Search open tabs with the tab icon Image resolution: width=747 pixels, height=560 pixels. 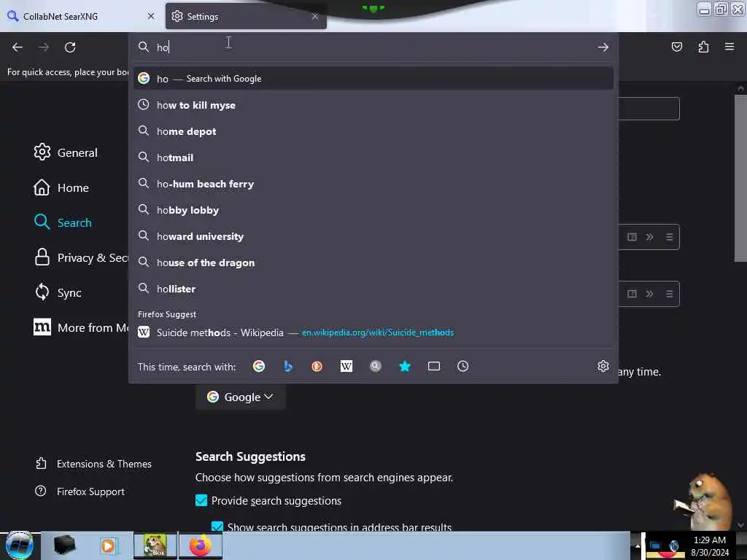pos(433,366)
